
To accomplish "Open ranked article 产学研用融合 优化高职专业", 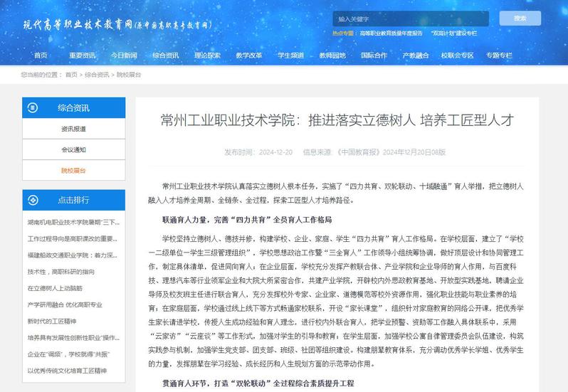I will coord(65,304).
